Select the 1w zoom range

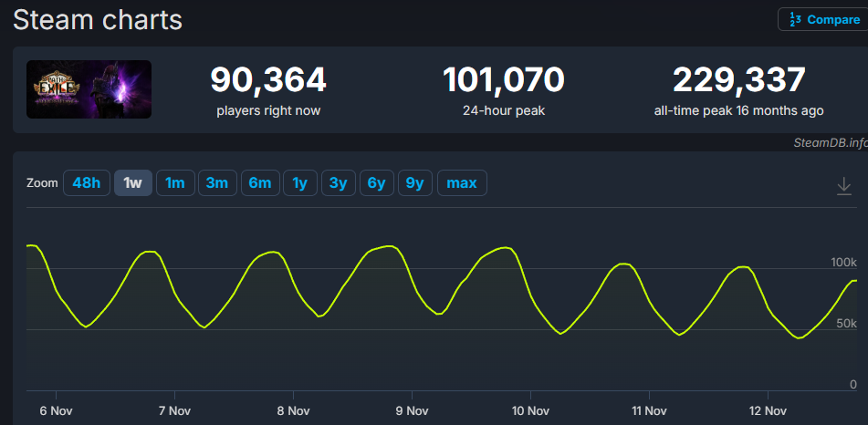coord(133,182)
